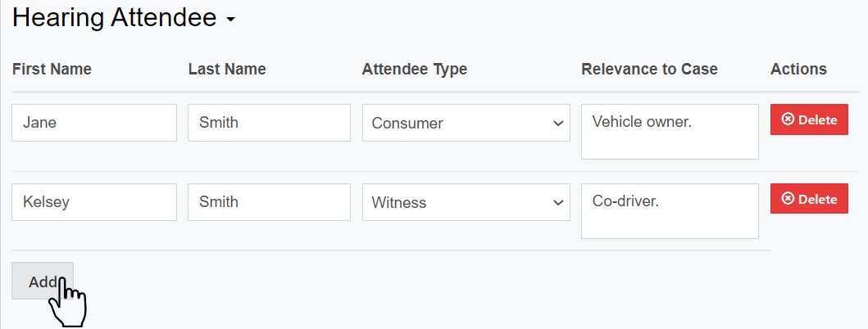The height and width of the screenshot is (329, 868).
Task: Click the First Name column header
Action: 52,70
